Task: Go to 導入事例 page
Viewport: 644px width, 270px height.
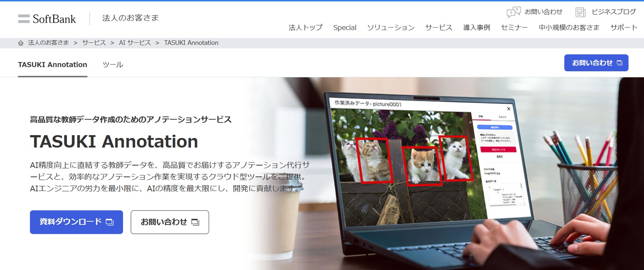Action: 477,28
